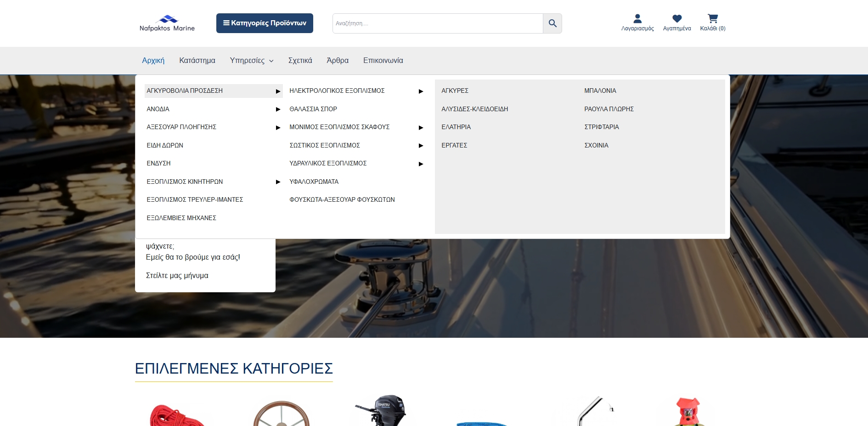The height and width of the screenshot is (426, 868).
Task: Select ΑΞΕΣΟΥΑΡ ΠΛΟΗΓΗΣΗΣ category
Action: coord(181,127)
